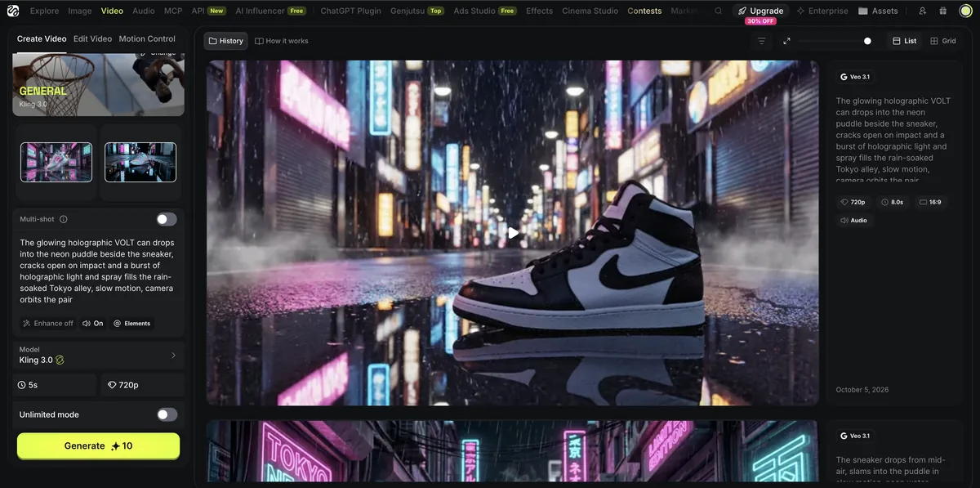The height and width of the screenshot is (488, 980).
Task: Click the Upgrade button
Action: (x=760, y=11)
